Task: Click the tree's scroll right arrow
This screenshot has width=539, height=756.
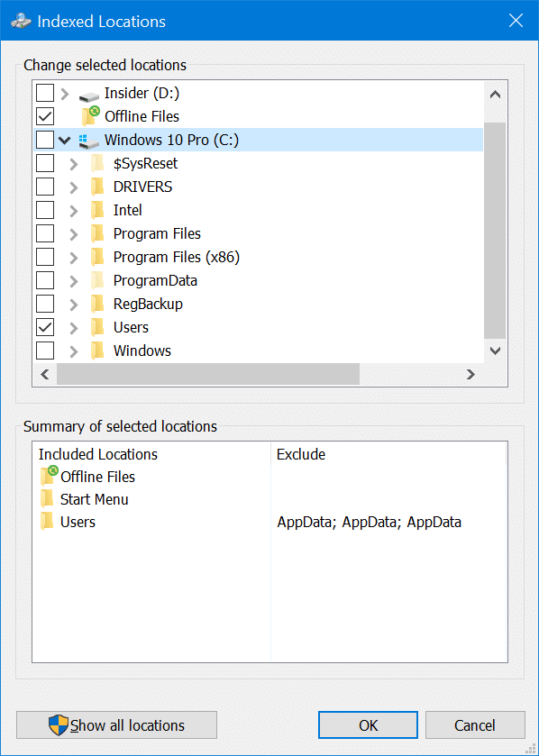Action: coord(470,374)
